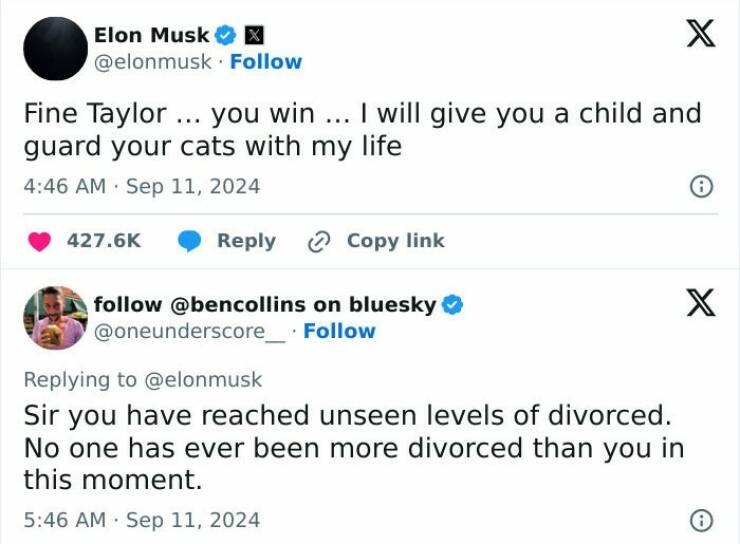
Task: Open the '4:46 AM · Sep 11, 2024' timestamp
Action: click(x=142, y=186)
